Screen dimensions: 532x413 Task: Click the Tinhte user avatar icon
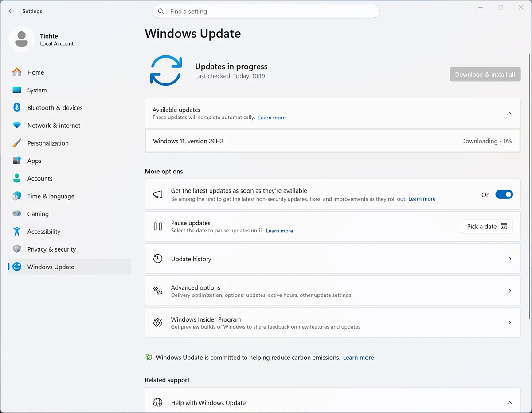[x=21, y=39]
